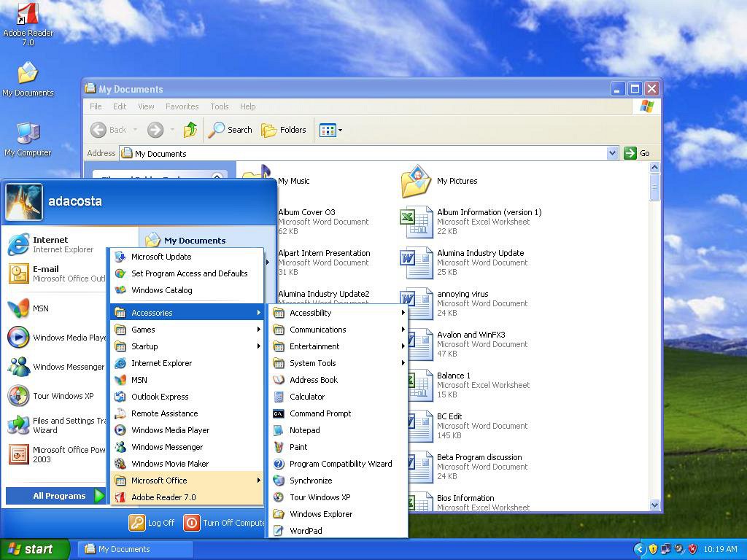The width and height of the screenshot is (747, 560).
Task: Click the Start button on taskbar
Action: pyautogui.click(x=34, y=549)
